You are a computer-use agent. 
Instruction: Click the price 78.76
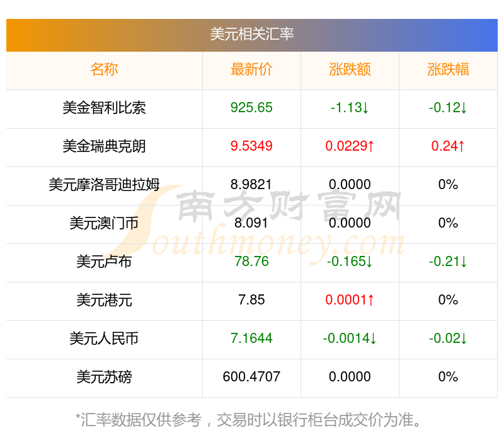[251, 261]
